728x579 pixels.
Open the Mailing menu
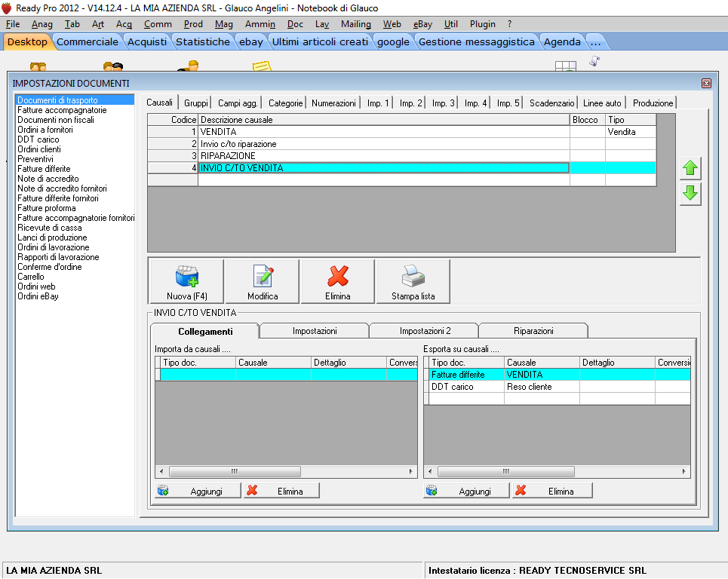coord(356,24)
